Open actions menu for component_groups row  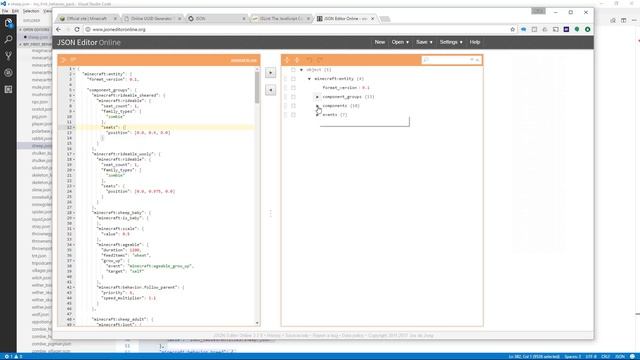(x=293, y=97)
